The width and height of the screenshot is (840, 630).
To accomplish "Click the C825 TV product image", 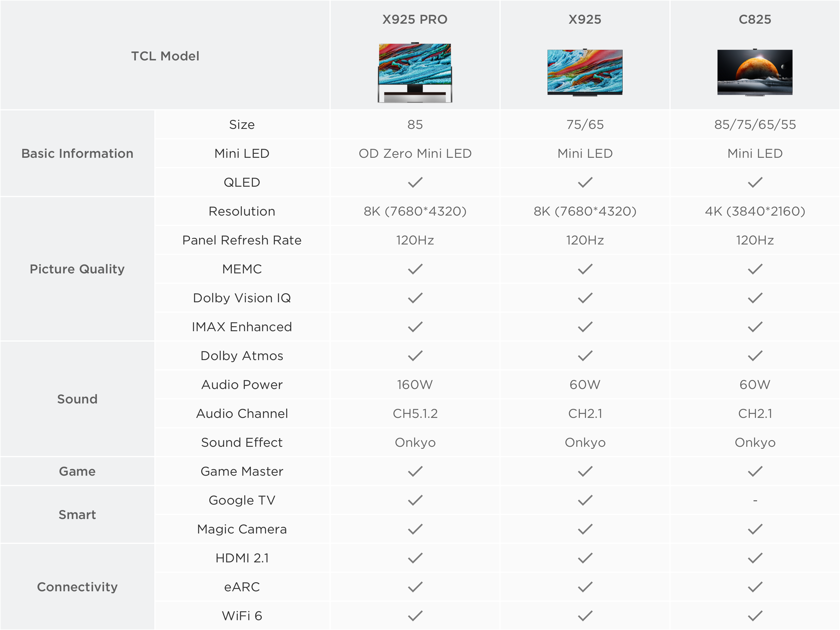I will 754,72.
